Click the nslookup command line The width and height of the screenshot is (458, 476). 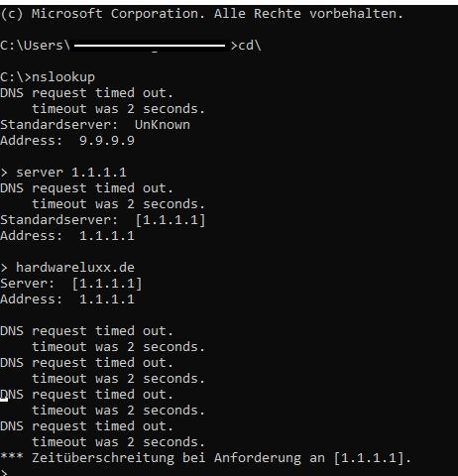(x=48, y=77)
